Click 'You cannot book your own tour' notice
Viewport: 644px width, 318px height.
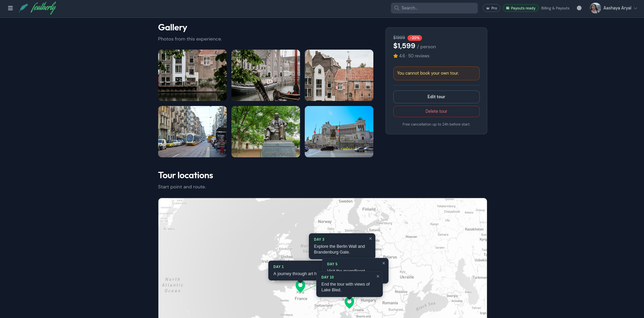[x=436, y=73]
